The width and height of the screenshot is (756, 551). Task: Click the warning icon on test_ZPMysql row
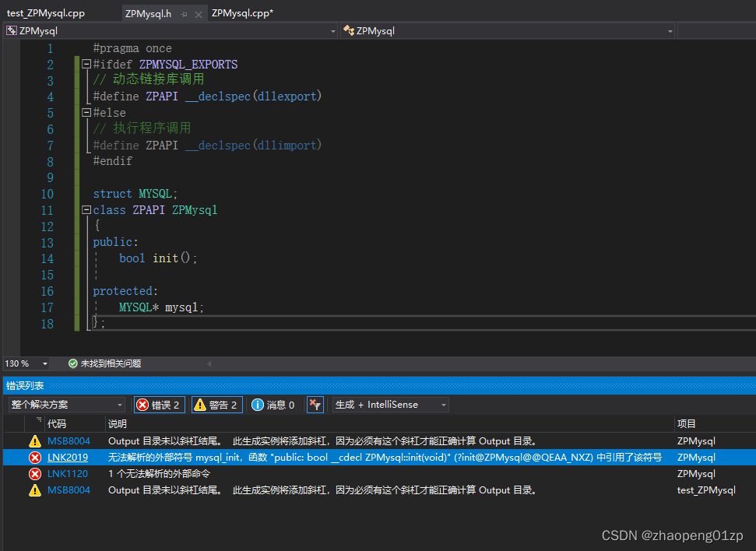35,490
